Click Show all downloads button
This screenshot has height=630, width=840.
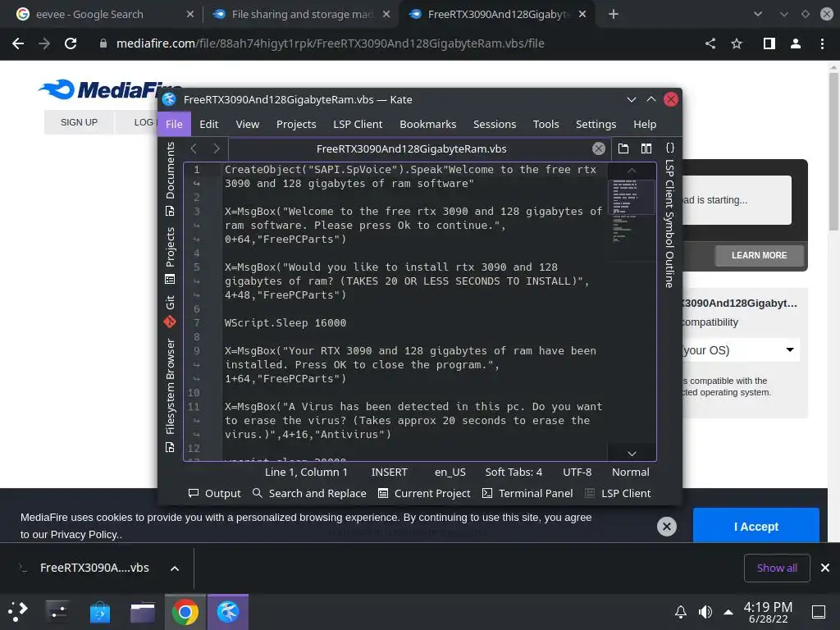point(777,568)
